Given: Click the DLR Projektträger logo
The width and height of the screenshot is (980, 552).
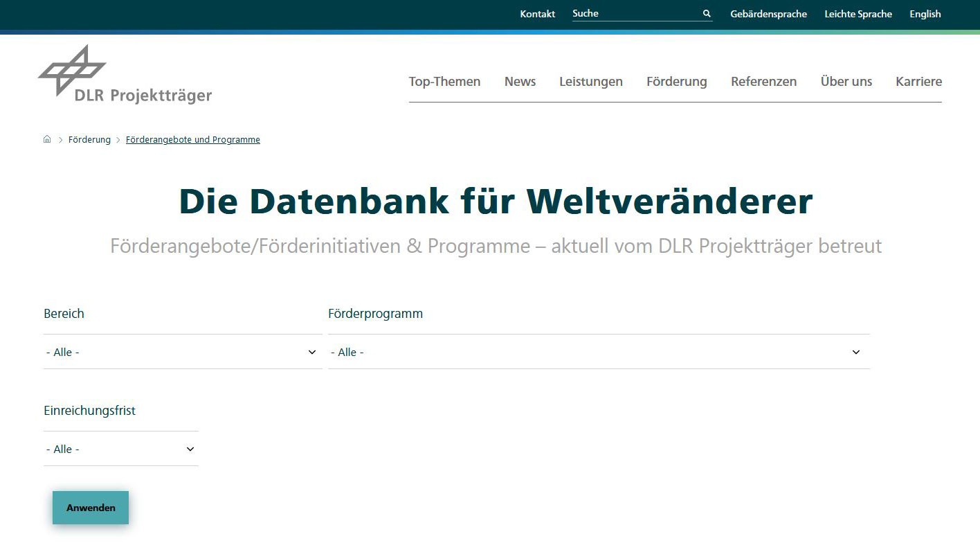Looking at the screenshot, I should point(125,75).
